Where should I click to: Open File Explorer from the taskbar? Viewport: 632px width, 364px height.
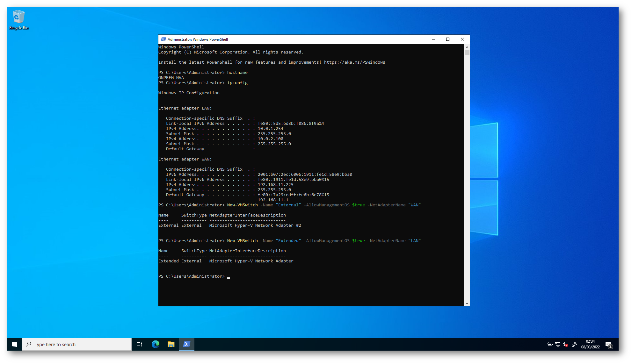(x=171, y=344)
